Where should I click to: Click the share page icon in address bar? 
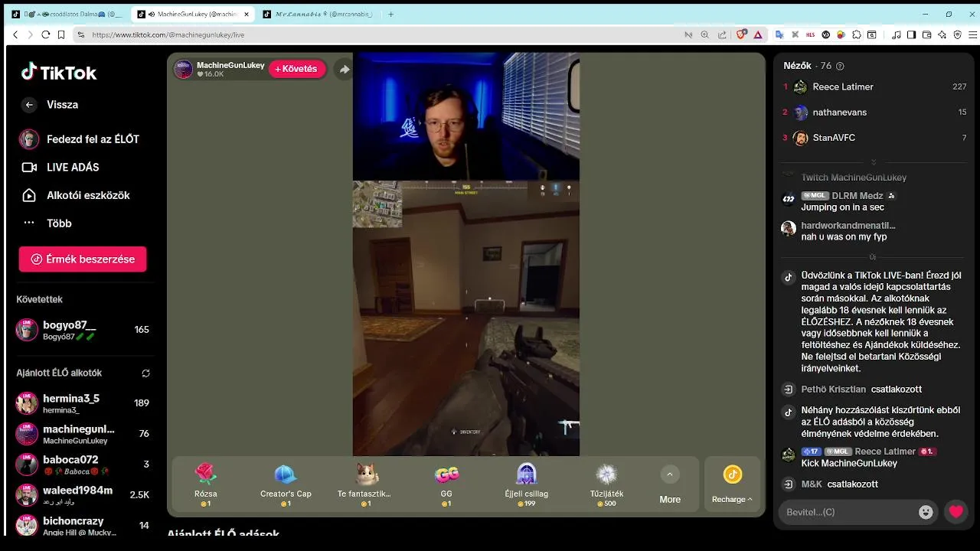(721, 35)
